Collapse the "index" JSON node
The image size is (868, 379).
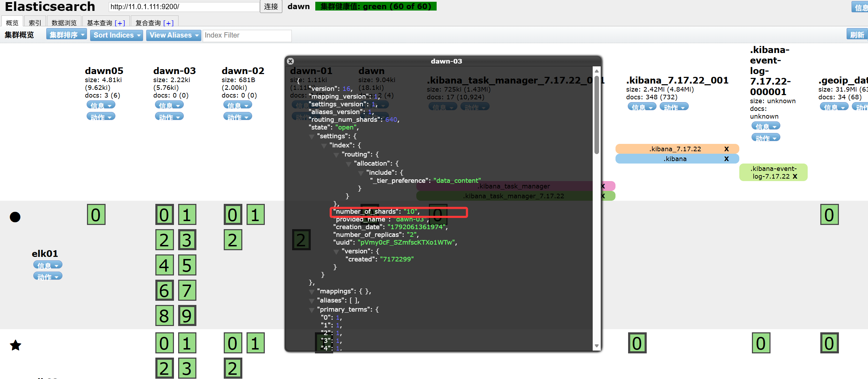click(x=324, y=146)
